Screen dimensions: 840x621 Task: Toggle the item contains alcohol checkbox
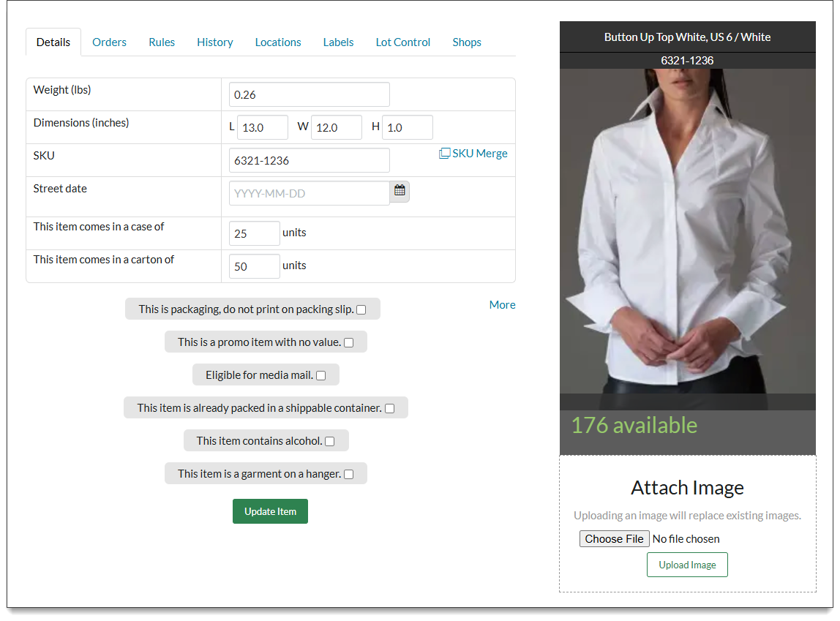[330, 441]
